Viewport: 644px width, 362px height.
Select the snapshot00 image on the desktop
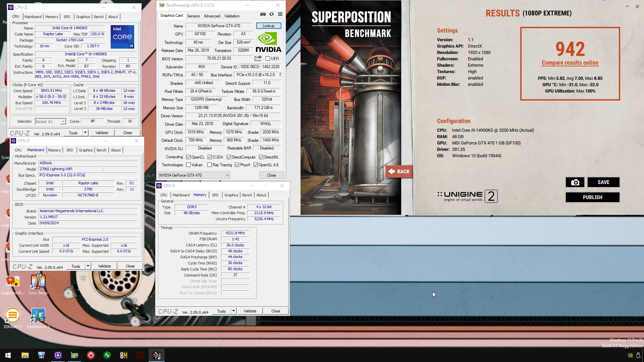pos(13,285)
